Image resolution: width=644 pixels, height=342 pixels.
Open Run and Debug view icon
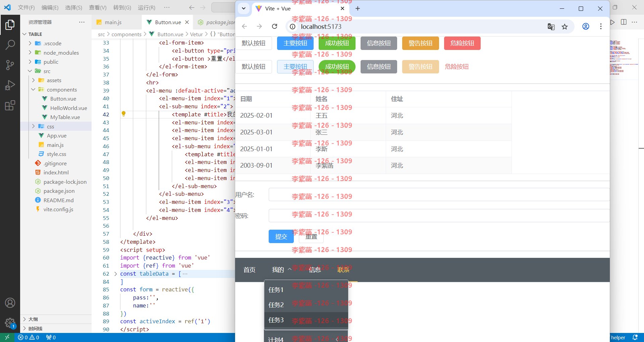click(x=10, y=85)
